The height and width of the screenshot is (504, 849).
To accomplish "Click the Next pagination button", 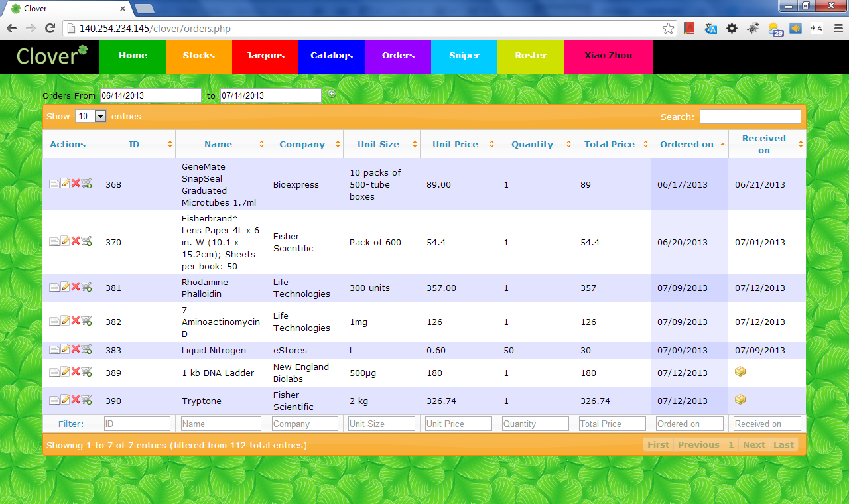I will coord(753,444).
